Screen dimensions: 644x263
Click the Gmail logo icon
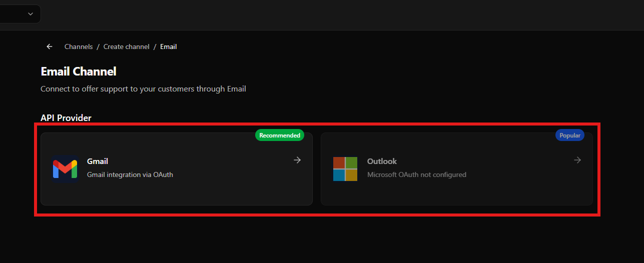point(65,169)
